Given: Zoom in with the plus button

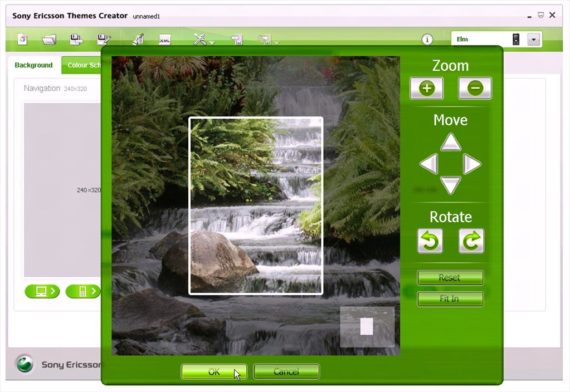Looking at the screenshot, I should click(426, 89).
